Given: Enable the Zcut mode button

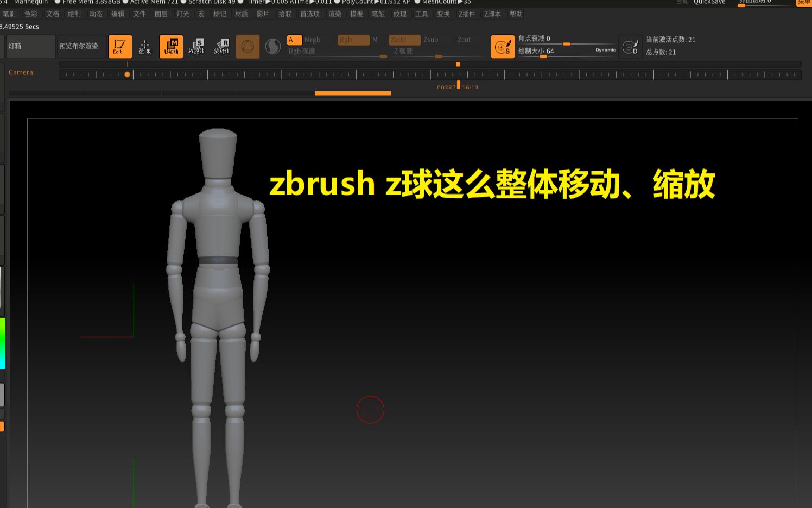Looking at the screenshot, I should (465, 40).
